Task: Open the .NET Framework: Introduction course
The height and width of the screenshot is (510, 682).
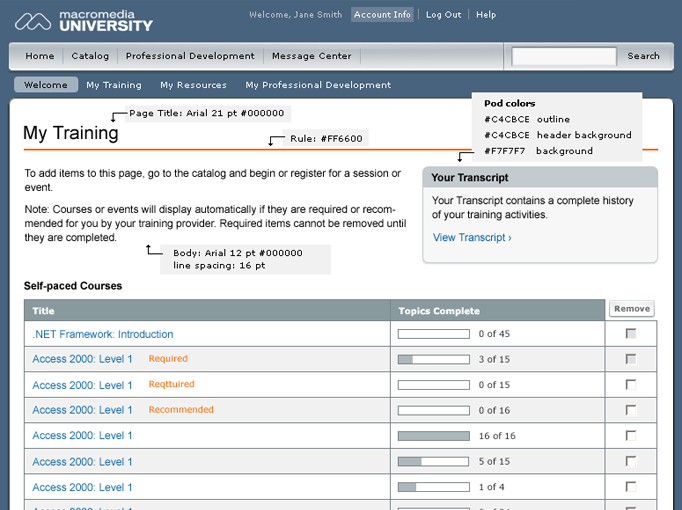Action: 103,334
